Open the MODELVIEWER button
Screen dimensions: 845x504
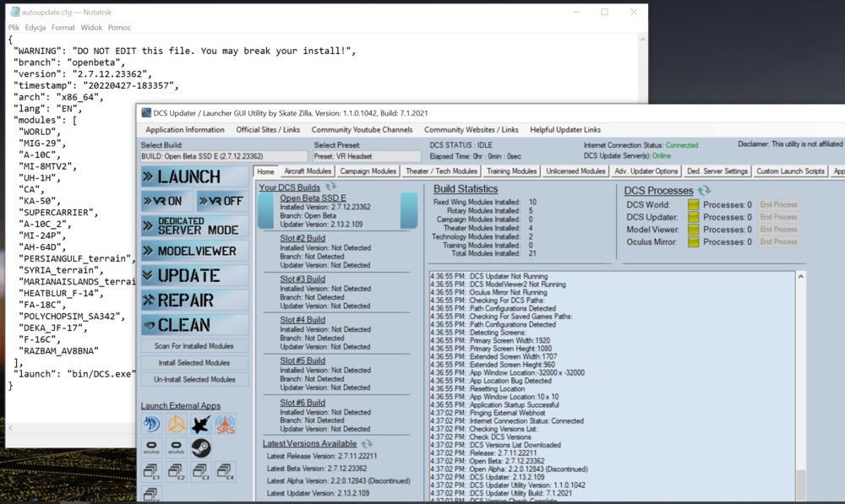(194, 251)
